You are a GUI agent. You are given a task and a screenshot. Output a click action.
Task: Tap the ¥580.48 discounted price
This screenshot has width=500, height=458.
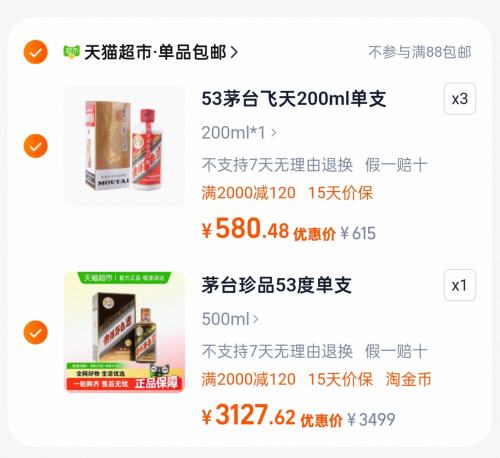click(x=245, y=229)
